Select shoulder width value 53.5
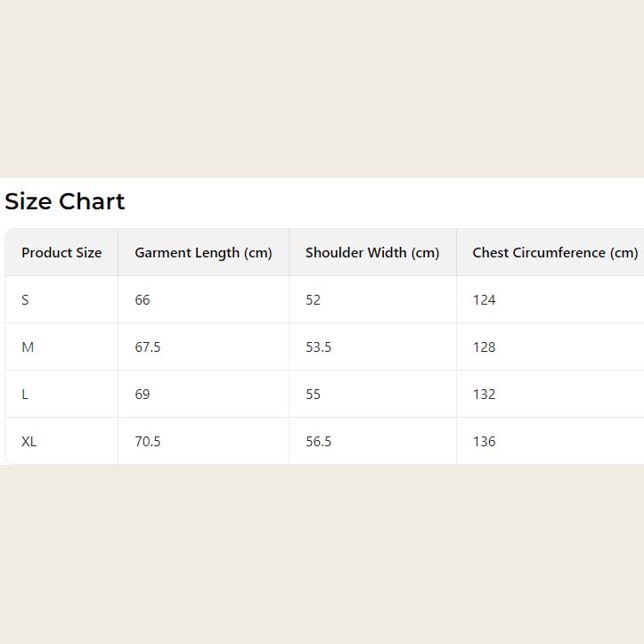Viewport: 644px width, 644px height. 318,347
